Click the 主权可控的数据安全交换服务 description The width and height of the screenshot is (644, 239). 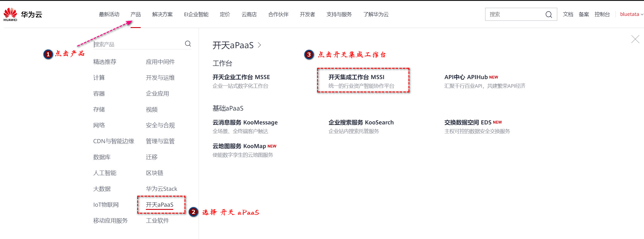477,131
